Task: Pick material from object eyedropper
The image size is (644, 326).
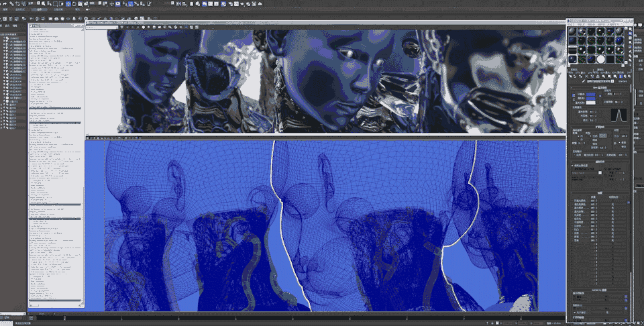Action: [x=583, y=81]
